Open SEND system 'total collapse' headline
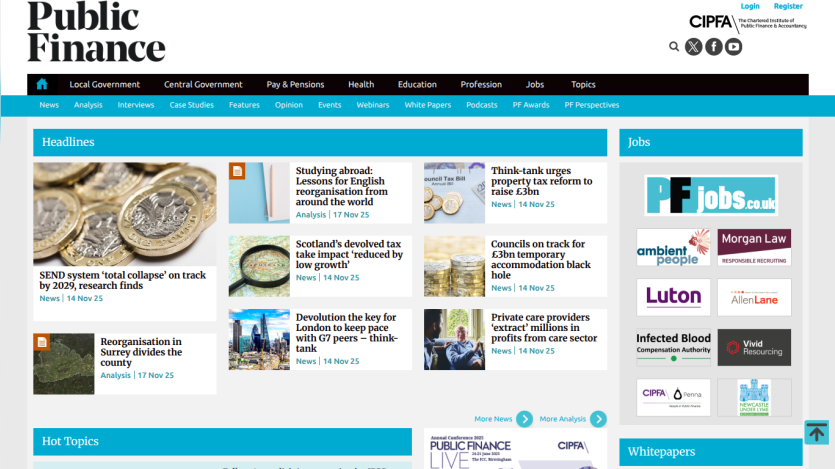 pyautogui.click(x=122, y=280)
